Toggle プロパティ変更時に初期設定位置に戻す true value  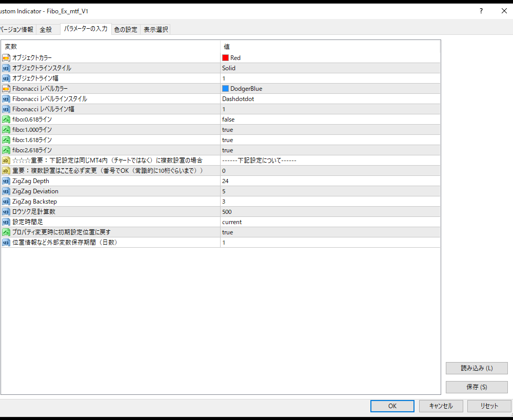(x=330, y=232)
